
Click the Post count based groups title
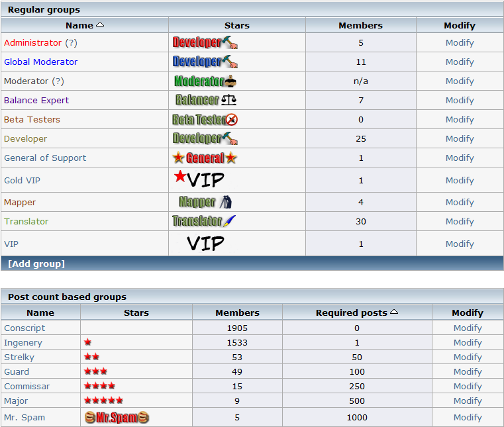tap(67, 297)
